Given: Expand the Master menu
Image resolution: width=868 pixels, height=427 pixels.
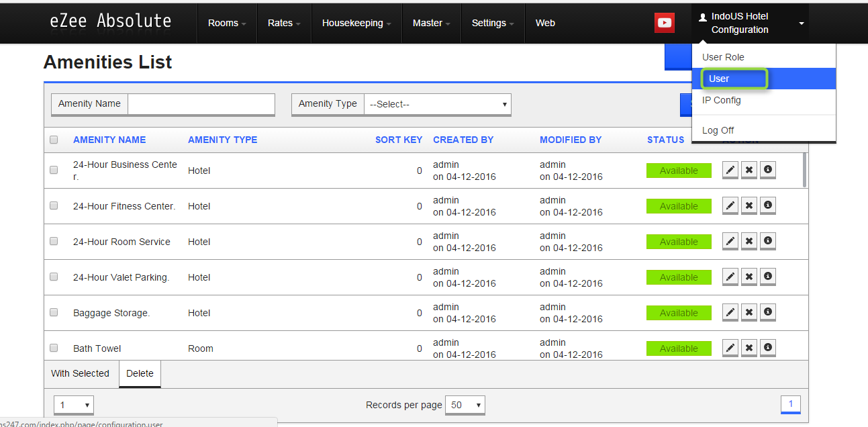Looking at the screenshot, I should [x=432, y=23].
